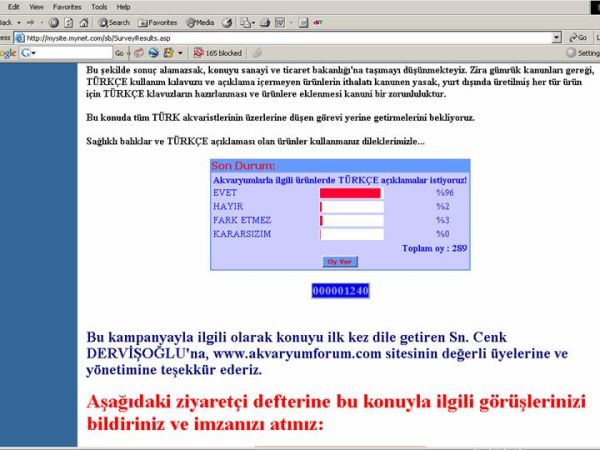Expand the Back button history dropdown
Viewport: 600px width, 450px height.
tap(19, 23)
